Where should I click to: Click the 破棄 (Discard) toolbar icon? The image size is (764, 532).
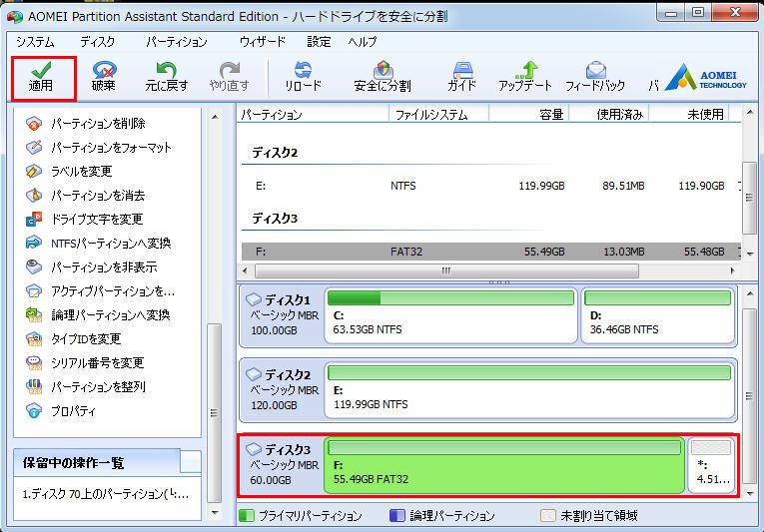pos(103,70)
